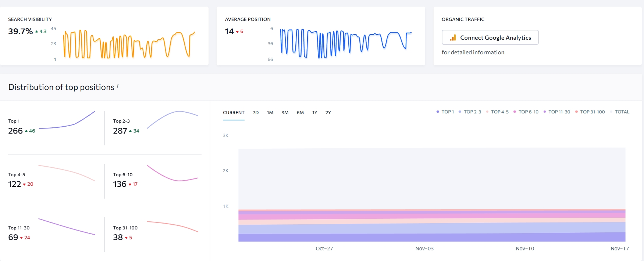Click the green up arrow next to 39.7%
The image size is (644, 261).
click(x=37, y=32)
